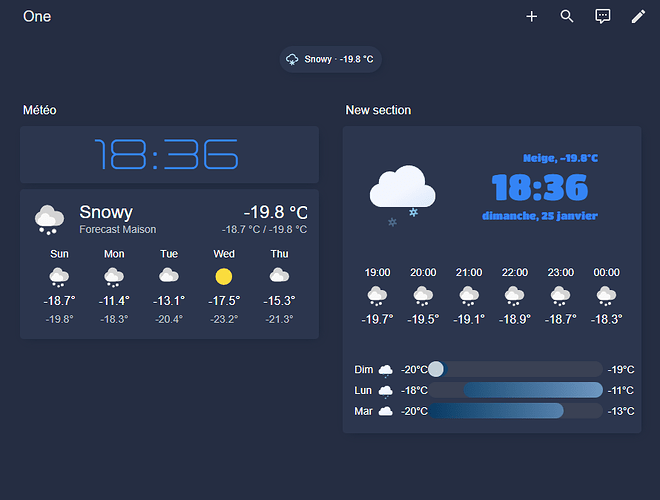This screenshot has width=660, height=500.
Task: Click snowy cloud icon in top badge
Action: [292, 59]
